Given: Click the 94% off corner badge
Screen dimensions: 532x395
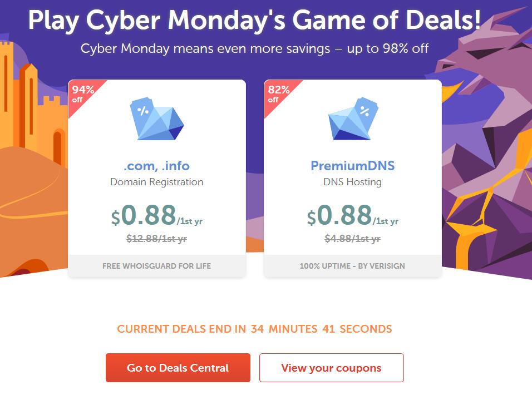Looking at the screenshot, I should tap(83, 94).
